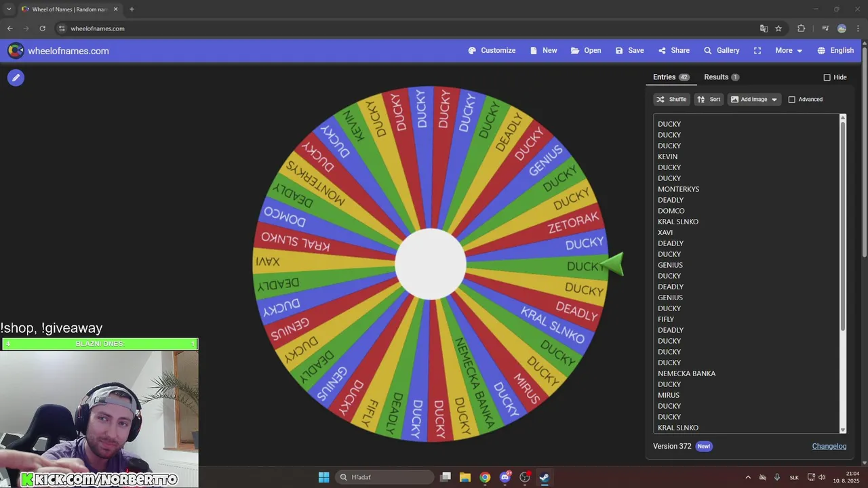Go back in the browser
868x488 pixels.
[x=9, y=28]
